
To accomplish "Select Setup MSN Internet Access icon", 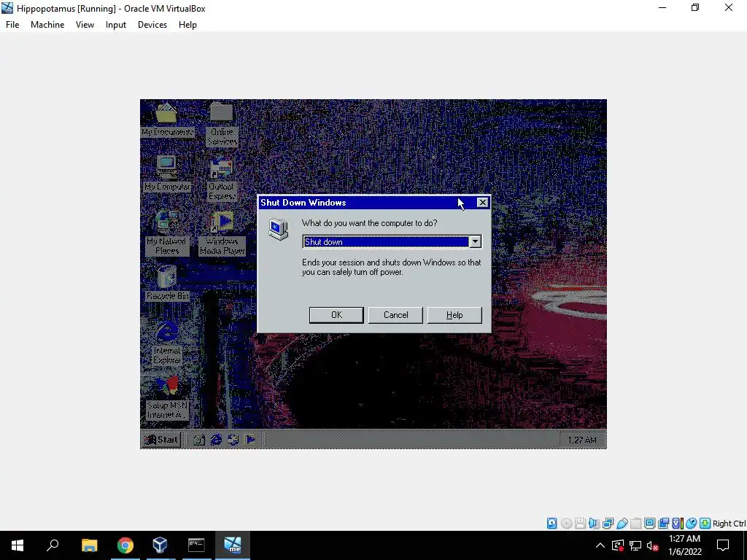I will [x=167, y=398].
